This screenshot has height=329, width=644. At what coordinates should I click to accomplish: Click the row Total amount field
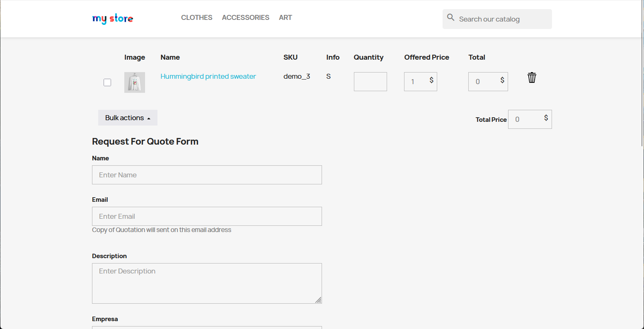coord(483,82)
